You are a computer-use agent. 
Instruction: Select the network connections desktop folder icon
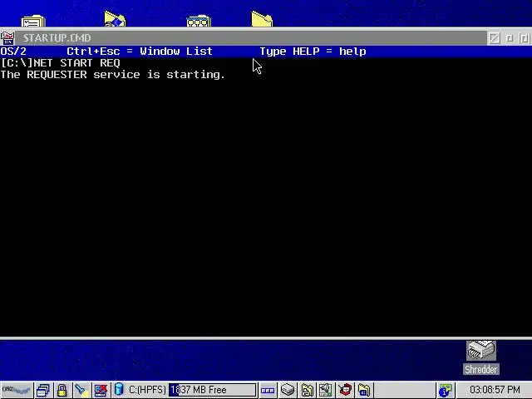tap(199, 21)
